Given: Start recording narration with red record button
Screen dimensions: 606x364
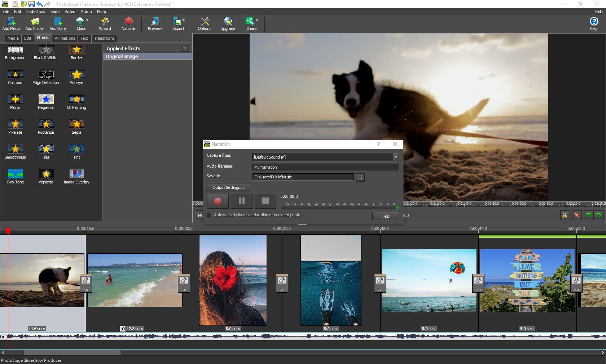Looking at the screenshot, I should pyautogui.click(x=218, y=201).
